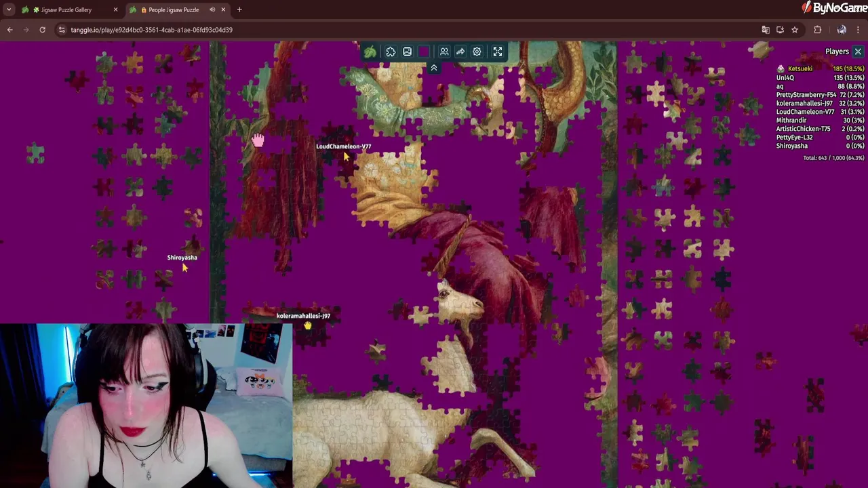Mute the People Jigsaw Puzzle tab audio
The width and height of the screenshot is (868, 488).
pyautogui.click(x=212, y=9)
